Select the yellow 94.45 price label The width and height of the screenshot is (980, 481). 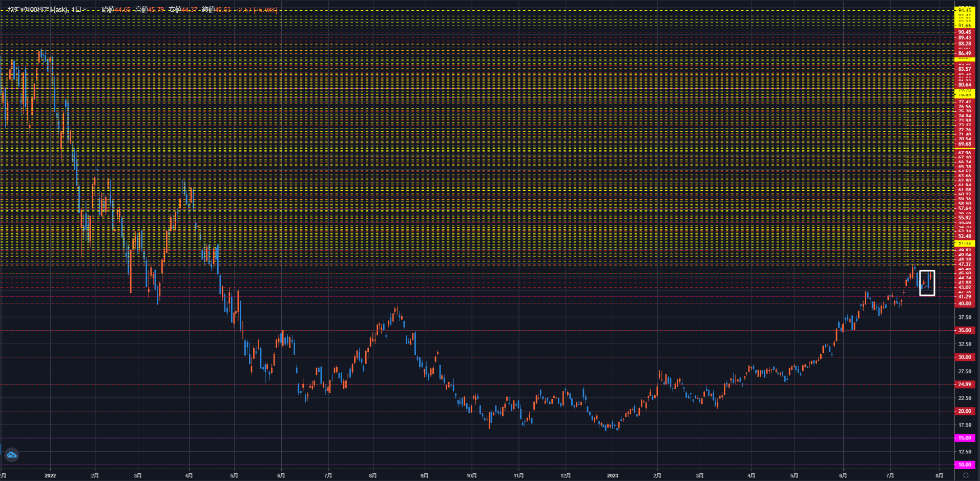click(965, 10)
